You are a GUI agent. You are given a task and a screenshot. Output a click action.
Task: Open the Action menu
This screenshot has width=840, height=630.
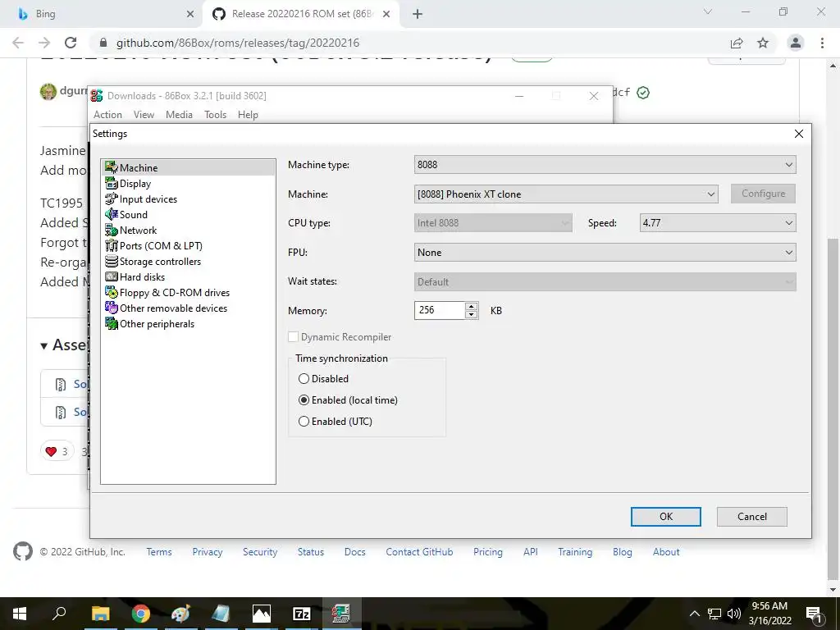(107, 115)
